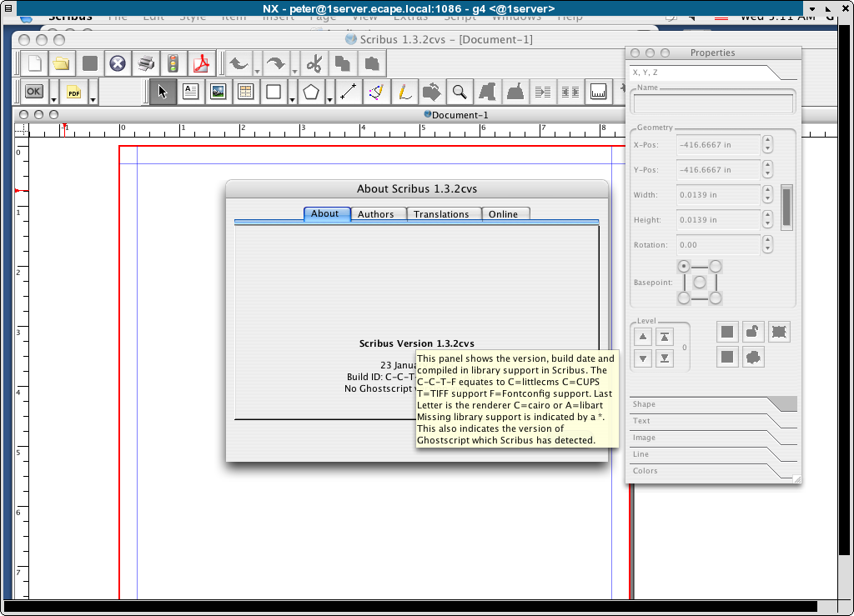Viewport: 854px width, 616px height.
Task: Switch to the Authors tab
Action: (376, 214)
